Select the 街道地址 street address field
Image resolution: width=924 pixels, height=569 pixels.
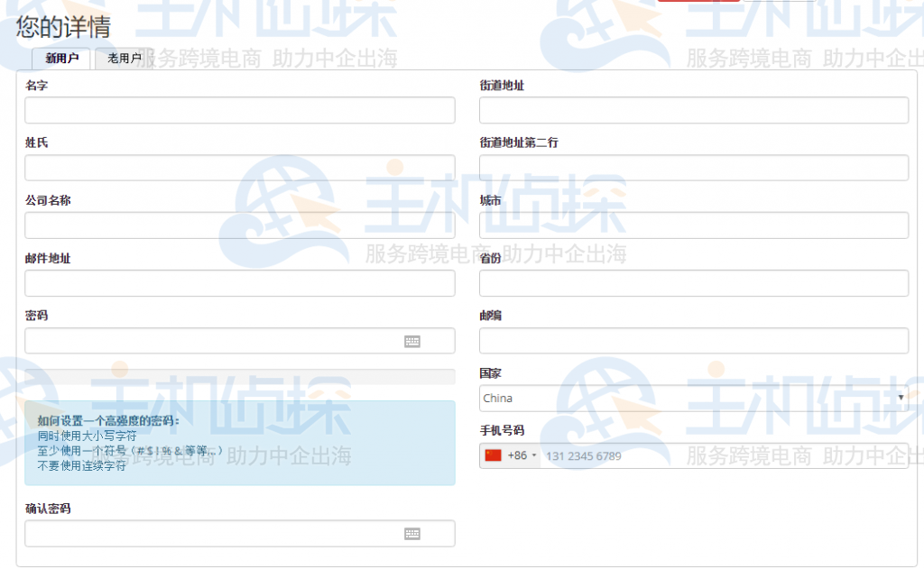pyautogui.click(x=693, y=110)
